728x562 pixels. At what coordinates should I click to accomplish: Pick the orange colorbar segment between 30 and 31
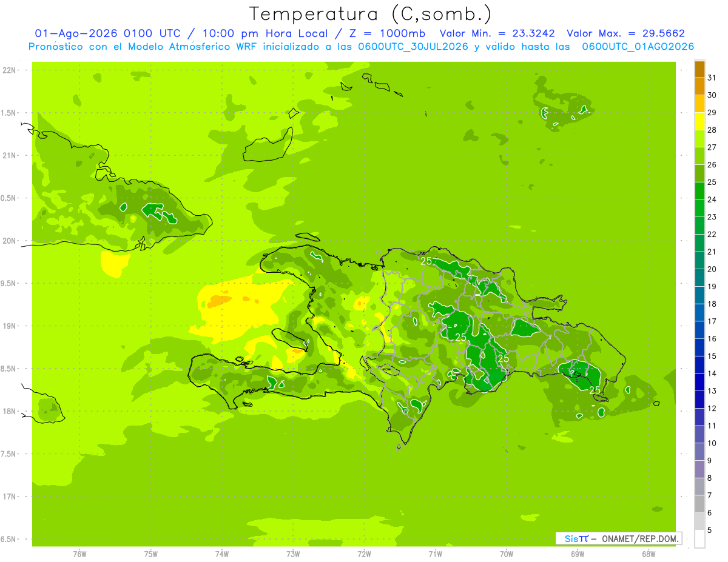pos(699,86)
